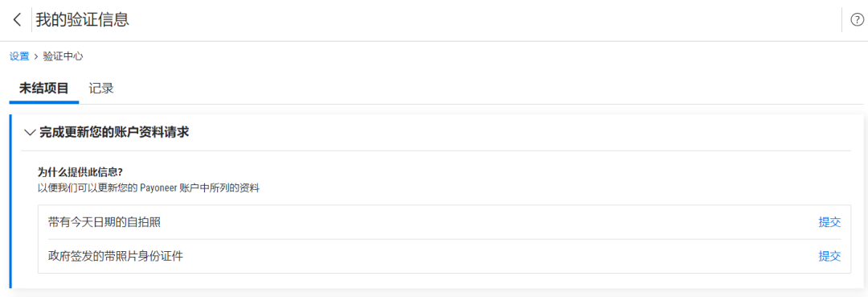Viewport: 868px width, 297px height.
Task: Click the vertical divider beside the help icon
Action: tap(841, 20)
